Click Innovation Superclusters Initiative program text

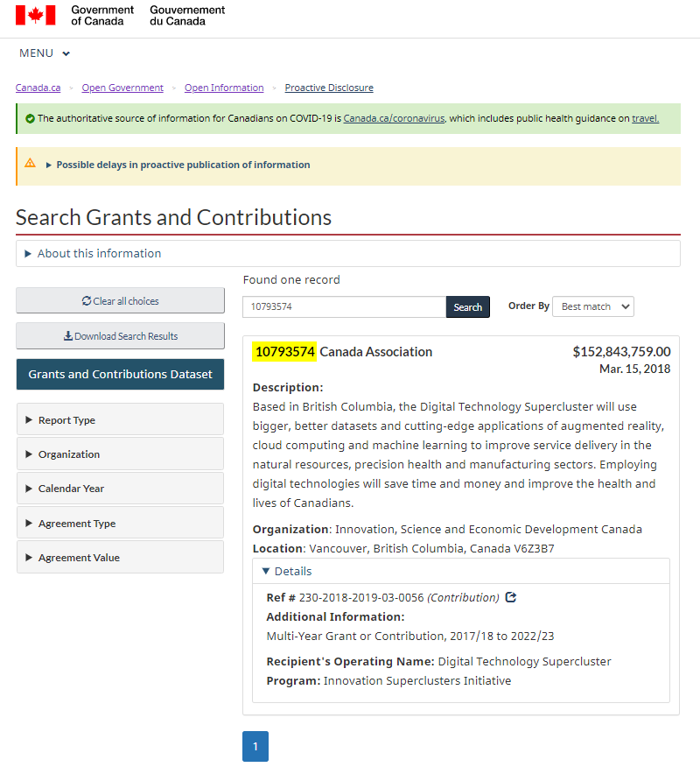click(417, 680)
